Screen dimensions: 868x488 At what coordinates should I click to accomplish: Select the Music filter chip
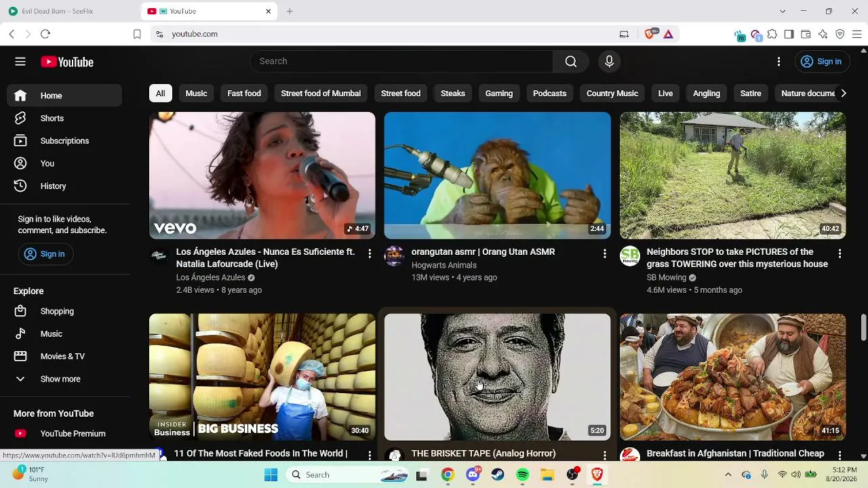(196, 94)
